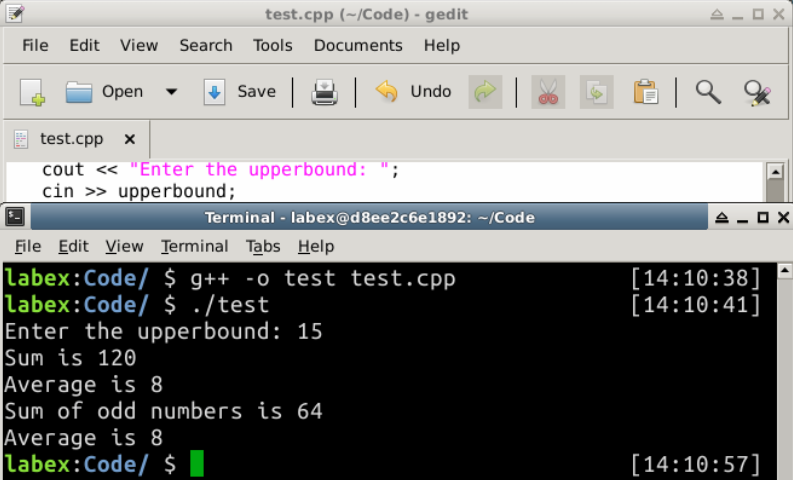Open the gedit Documents menu
This screenshot has height=480, width=793.
tap(357, 46)
